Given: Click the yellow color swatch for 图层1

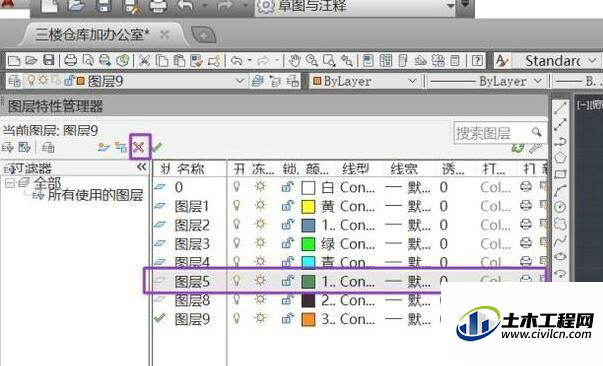Looking at the screenshot, I should coord(308,206).
